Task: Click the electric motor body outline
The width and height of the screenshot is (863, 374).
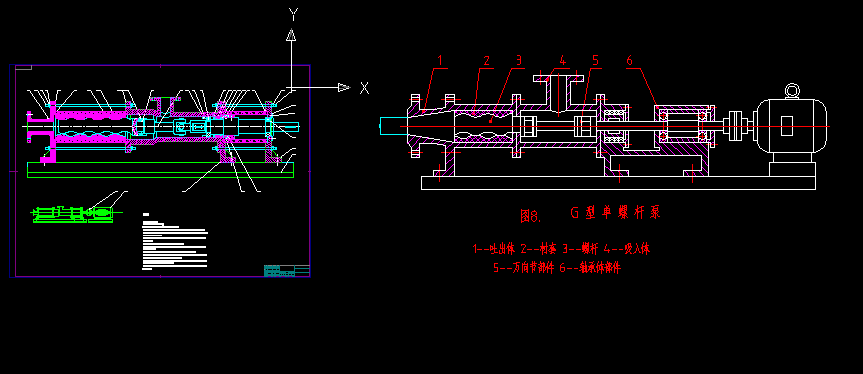Action: click(792, 126)
